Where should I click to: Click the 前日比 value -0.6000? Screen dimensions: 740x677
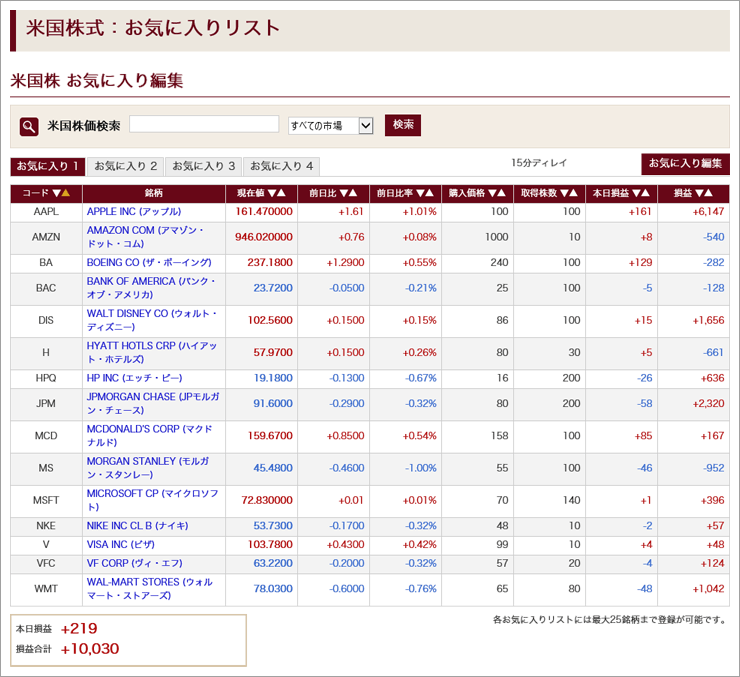tap(347, 589)
